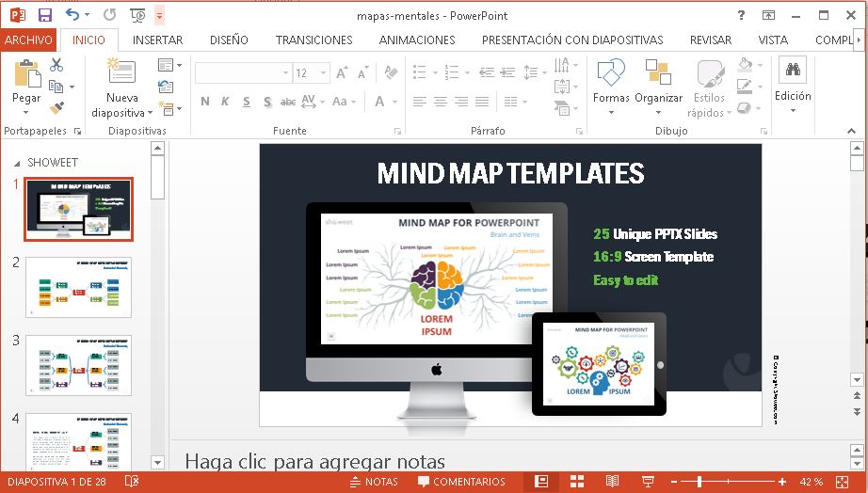Image resolution: width=868 pixels, height=493 pixels.
Task: Collapse the SHOWEET section
Action: [x=17, y=163]
